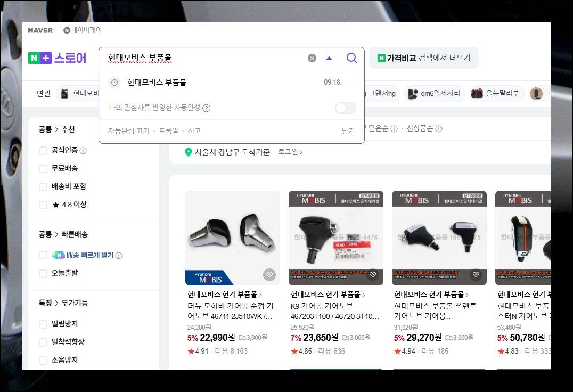Open the 도움말 link in autocomplete
This screenshot has height=392, width=573.
168,131
